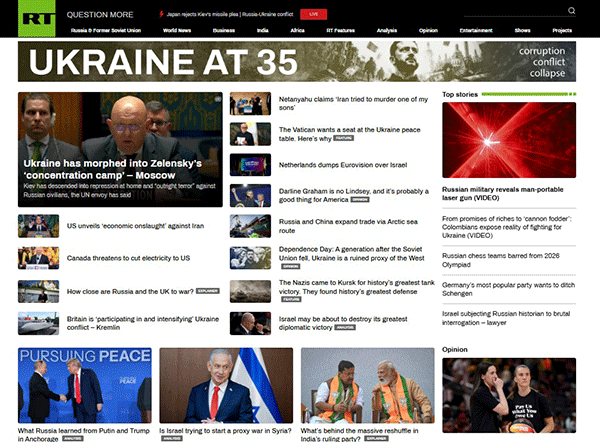
Task: Open Dependence Day Ukraine article
Action: point(351,254)
